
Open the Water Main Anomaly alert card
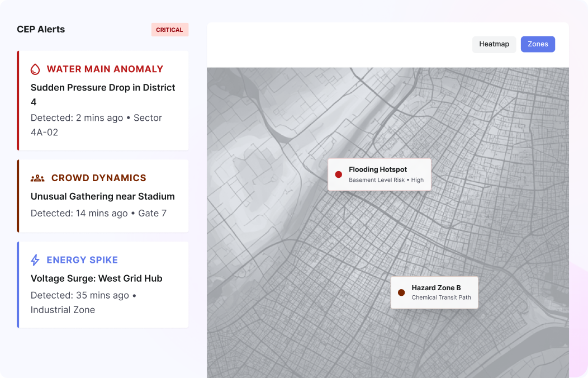103,101
